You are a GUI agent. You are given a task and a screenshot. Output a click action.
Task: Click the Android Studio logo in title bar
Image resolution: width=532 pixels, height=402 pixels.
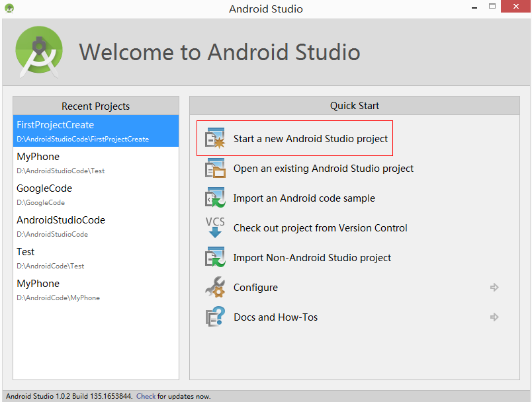pyautogui.click(x=9, y=9)
